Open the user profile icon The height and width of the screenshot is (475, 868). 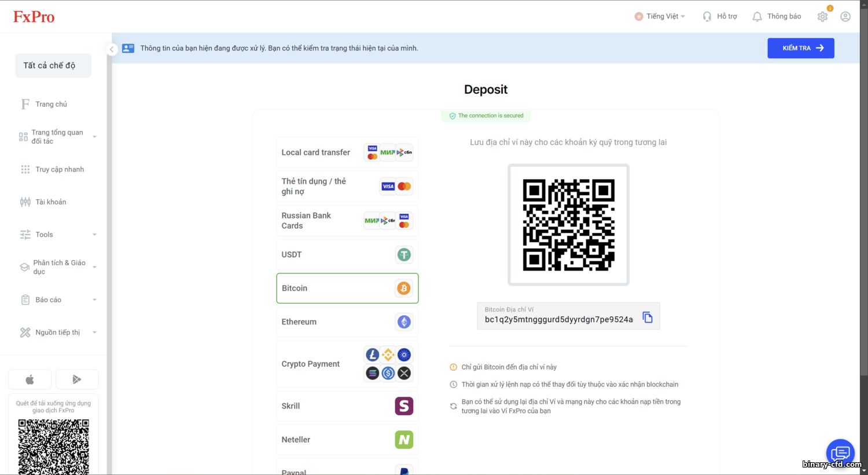click(845, 17)
